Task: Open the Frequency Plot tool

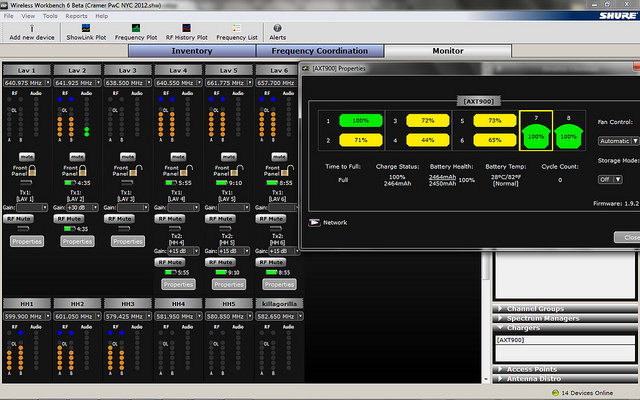Action: 136,28
